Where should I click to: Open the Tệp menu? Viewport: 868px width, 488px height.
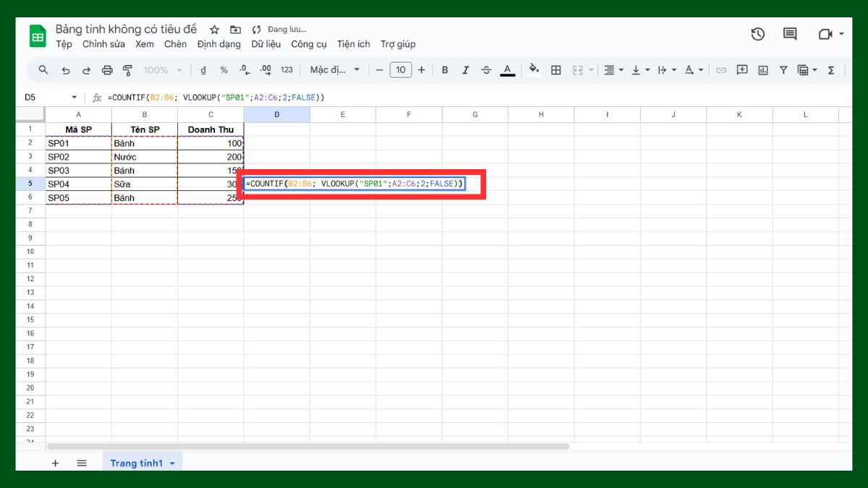tap(64, 44)
